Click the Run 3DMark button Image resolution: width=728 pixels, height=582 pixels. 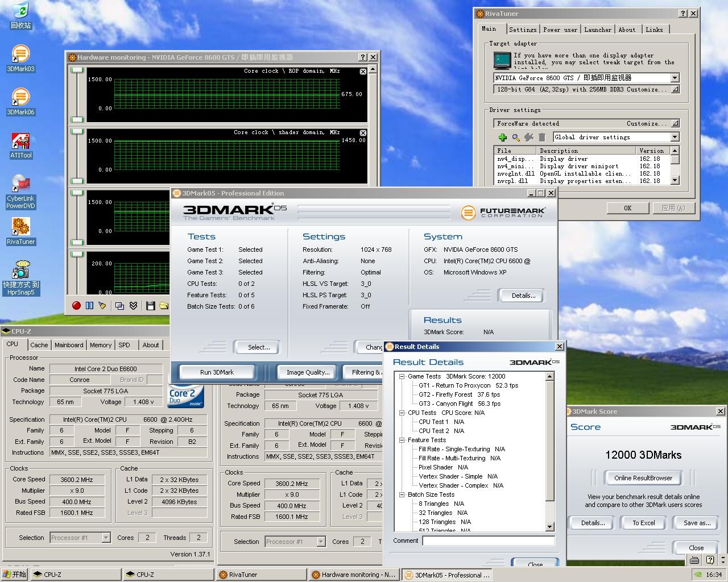point(217,372)
